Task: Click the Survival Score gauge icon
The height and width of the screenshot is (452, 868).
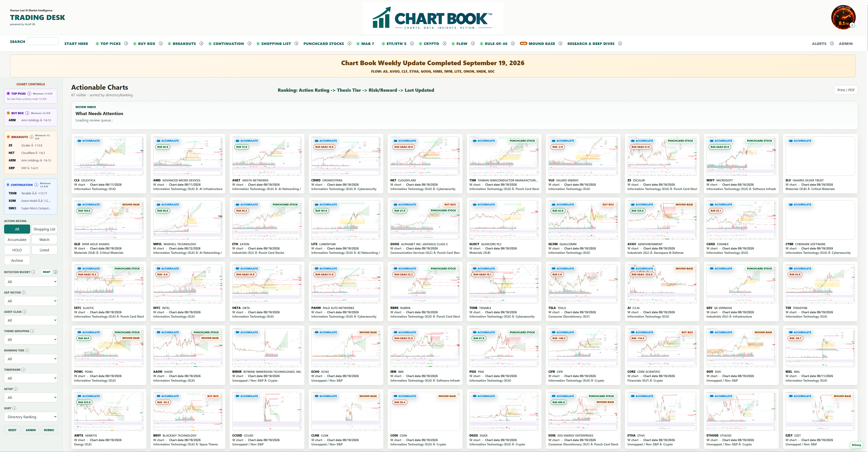Action: 843,17
